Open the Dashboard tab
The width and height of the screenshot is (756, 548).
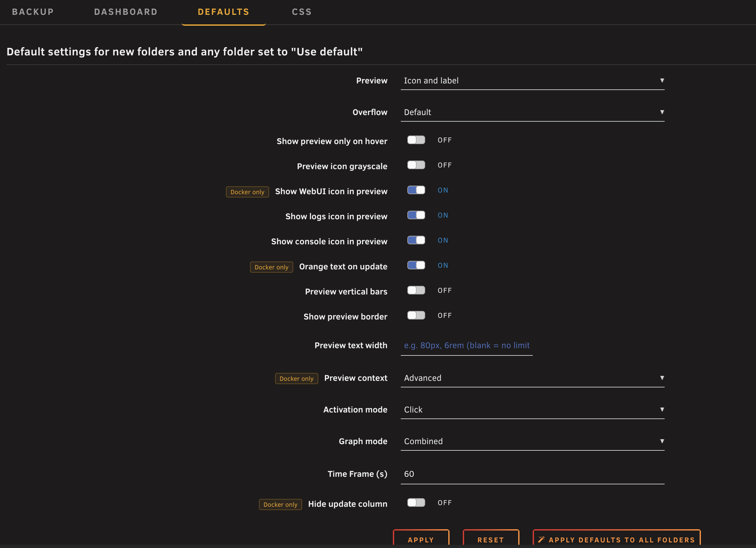click(126, 12)
